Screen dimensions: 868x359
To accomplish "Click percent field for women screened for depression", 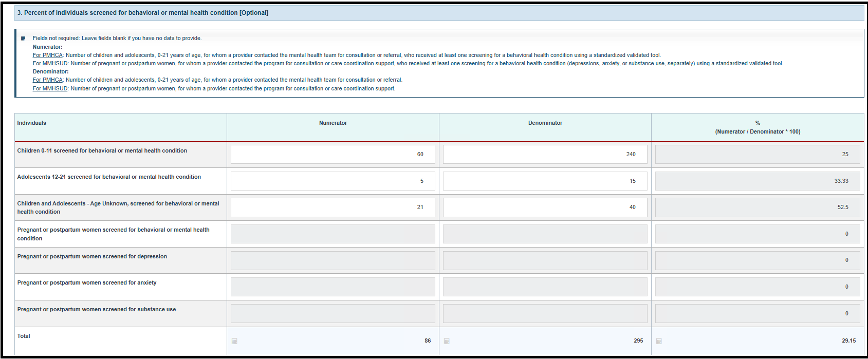I will click(758, 260).
